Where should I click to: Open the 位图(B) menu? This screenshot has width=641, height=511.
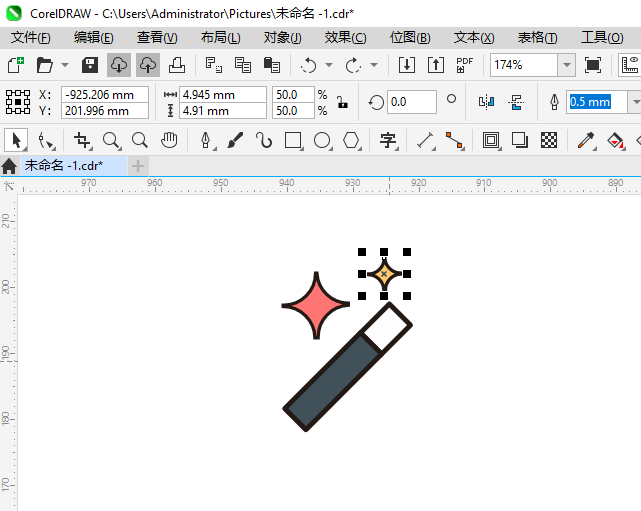(x=410, y=38)
